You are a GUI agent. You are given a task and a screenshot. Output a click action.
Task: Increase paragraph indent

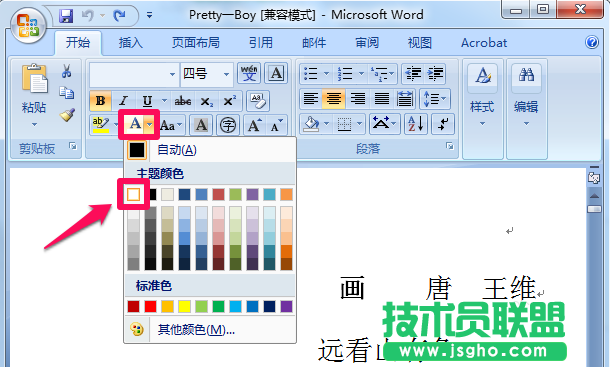click(435, 73)
